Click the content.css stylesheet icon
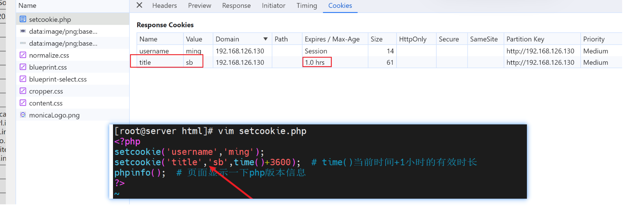Viewport: 644px width, 213px height. pos(23,103)
